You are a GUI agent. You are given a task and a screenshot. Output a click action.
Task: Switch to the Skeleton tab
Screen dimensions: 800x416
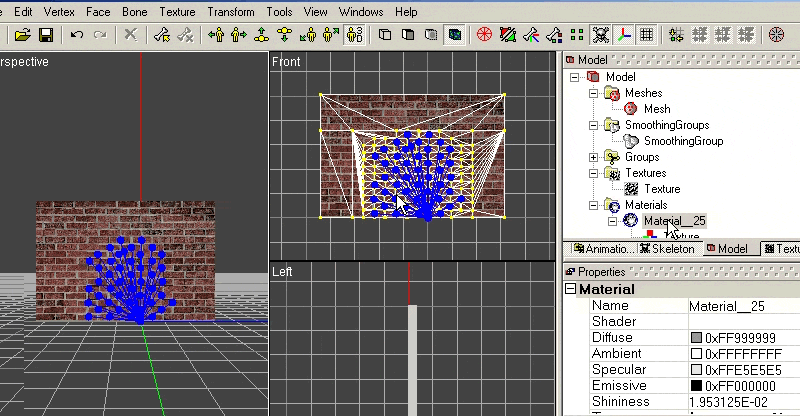pos(668,249)
